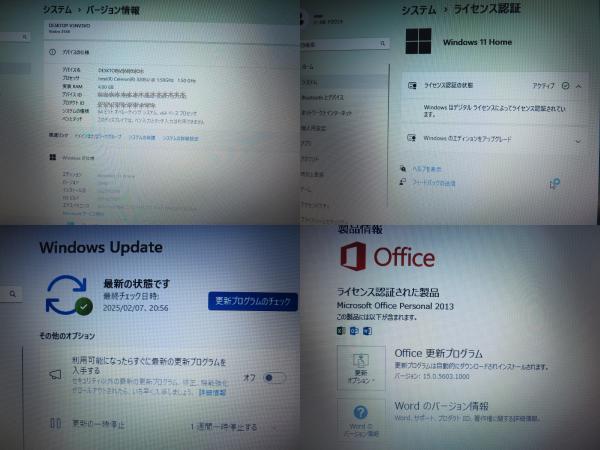Click the Word product icon under Office Personal
This screenshot has height=450, width=600.
coord(367,331)
